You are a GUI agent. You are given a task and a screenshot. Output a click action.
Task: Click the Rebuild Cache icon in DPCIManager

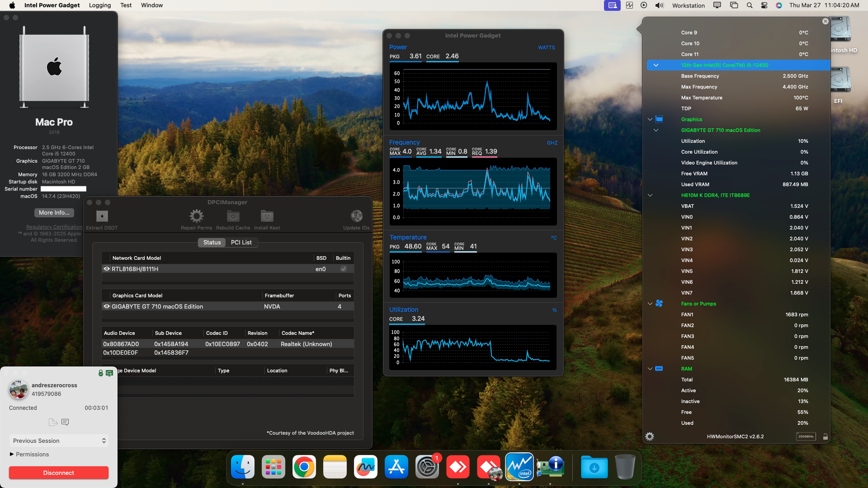233,216
